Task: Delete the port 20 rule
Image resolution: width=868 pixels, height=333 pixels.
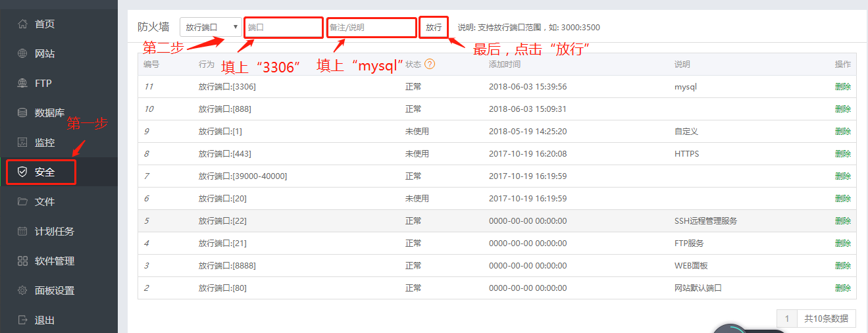Action: [x=842, y=198]
